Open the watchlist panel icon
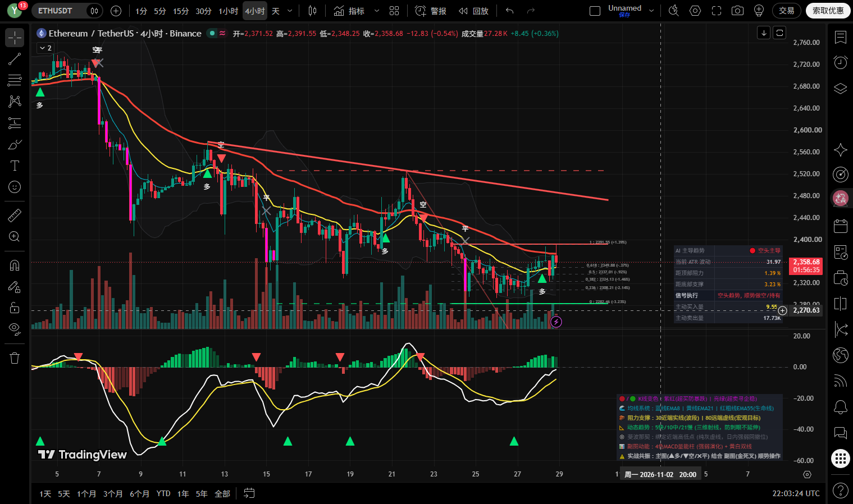Image resolution: width=853 pixels, height=504 pixels. click(x=840, y=38)
